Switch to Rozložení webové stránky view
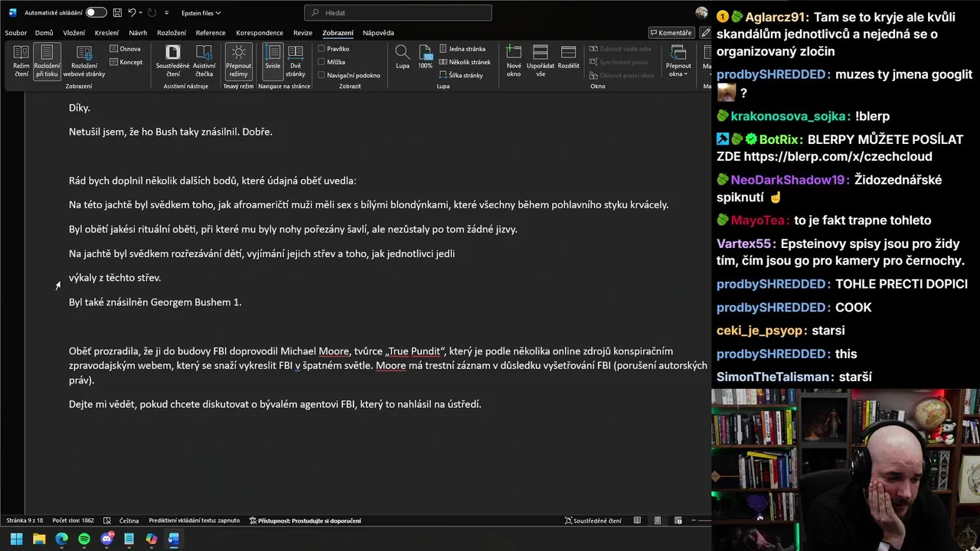Screen dimensions: 980x551 [x=84, y=60]
